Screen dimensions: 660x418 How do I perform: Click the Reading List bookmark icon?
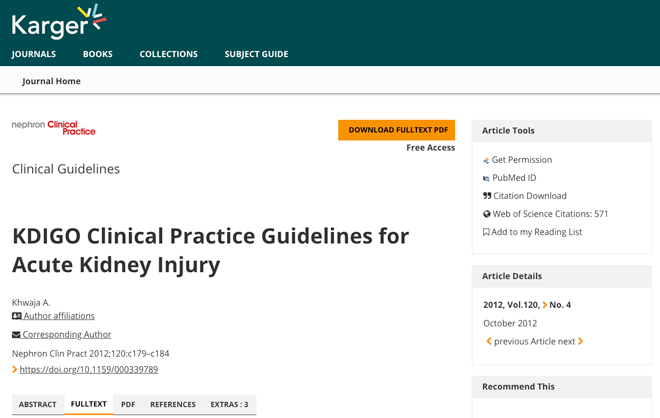486,232
